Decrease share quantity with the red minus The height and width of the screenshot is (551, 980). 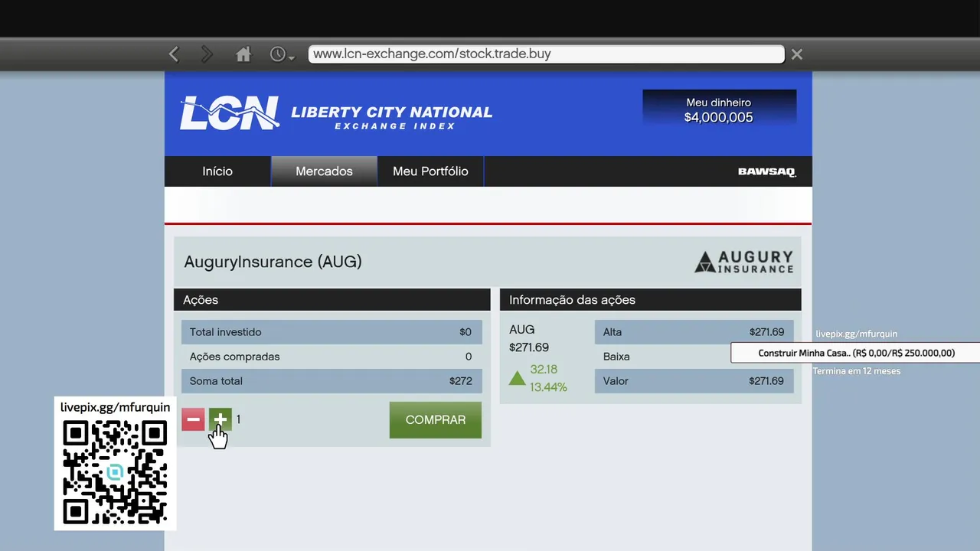coord(193,419)
